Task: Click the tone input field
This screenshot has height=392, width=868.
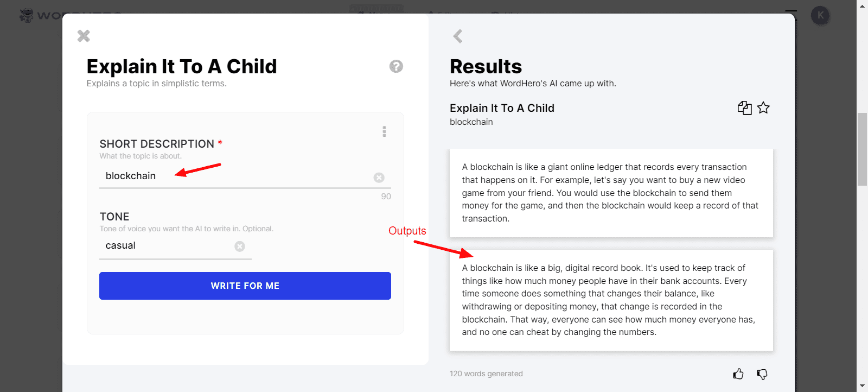Action: (168, 246)
